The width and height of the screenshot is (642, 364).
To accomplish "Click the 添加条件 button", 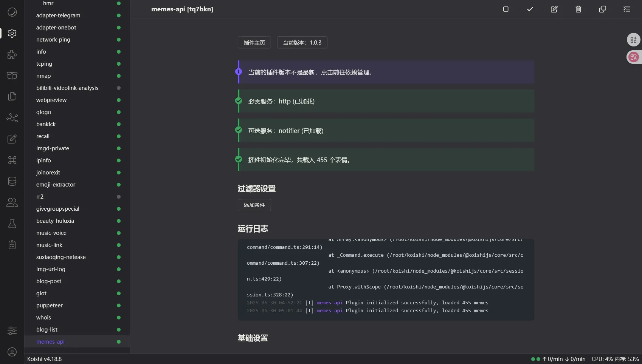I will coord(254,205).
